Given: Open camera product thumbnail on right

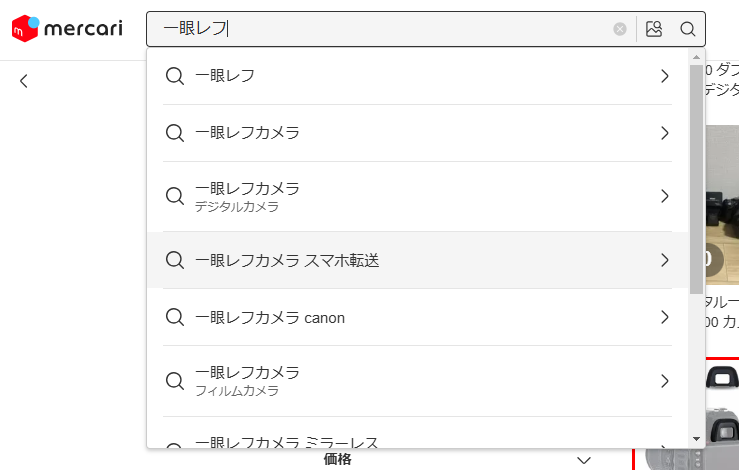Looking at the screenshot, I should point(722,205).
